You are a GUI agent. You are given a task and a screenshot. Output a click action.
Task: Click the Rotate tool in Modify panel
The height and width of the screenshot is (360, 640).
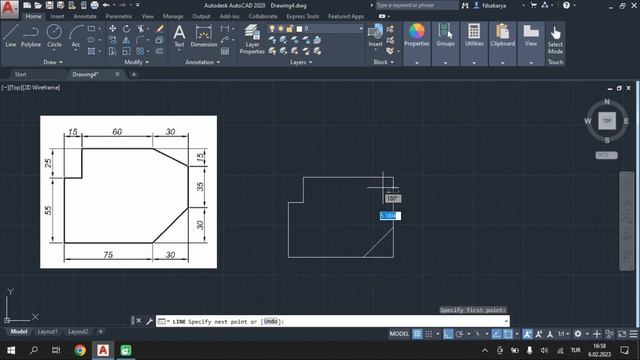[127, 29]
